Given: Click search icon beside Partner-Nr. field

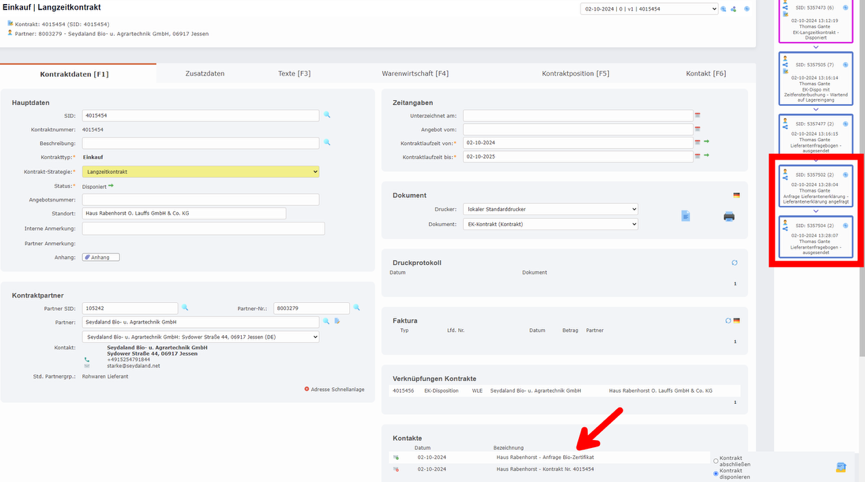Looking at the screenshot, I should point(357,308).
